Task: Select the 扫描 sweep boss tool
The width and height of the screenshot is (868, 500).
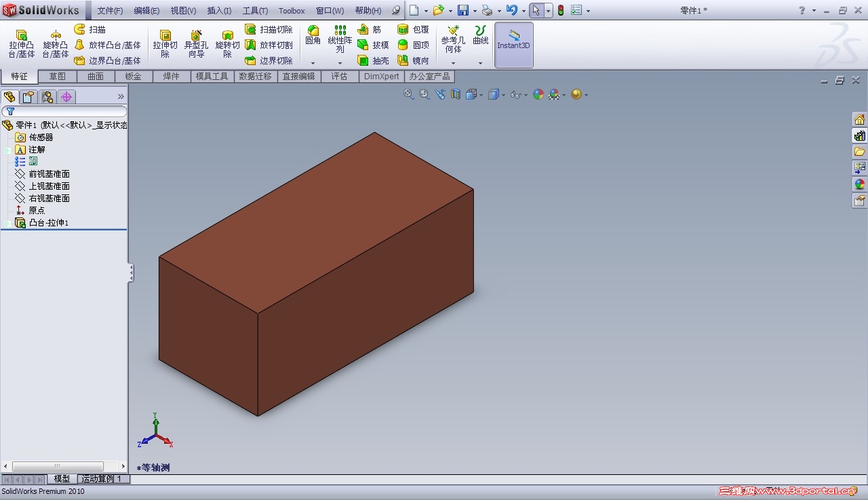Action: click(90, 30)
